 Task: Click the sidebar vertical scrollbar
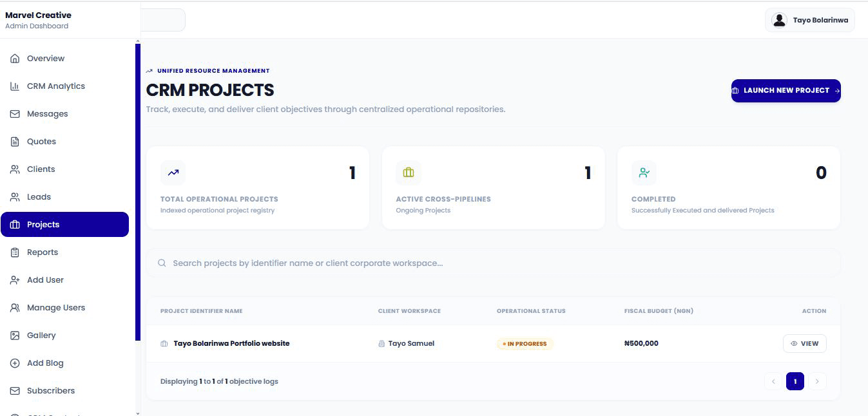(x=138, y=193)
